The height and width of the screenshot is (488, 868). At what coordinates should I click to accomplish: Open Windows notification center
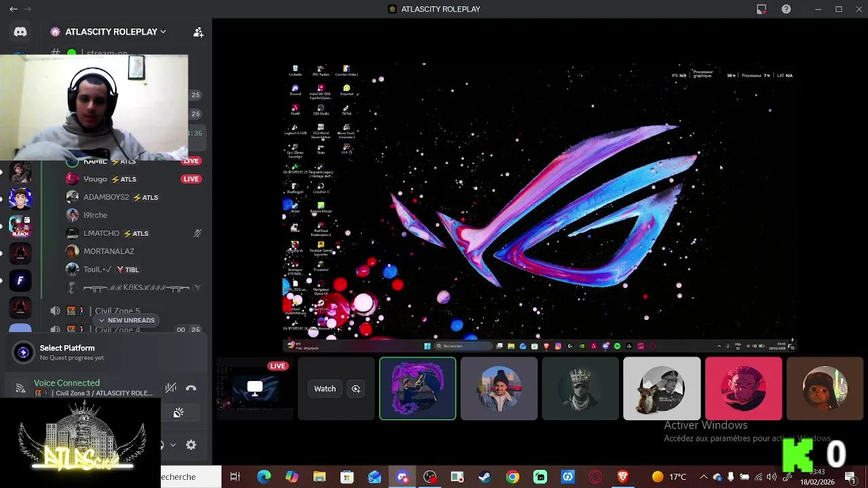click(850, 476)
